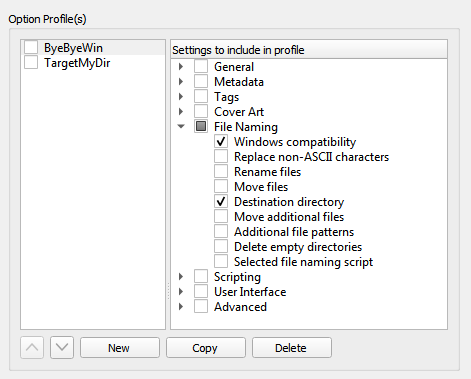Image resolution: width=471 pixels, height=379 pixels.
Task: Enable Replace non-ASCII characters option
Action: [221, 156]
